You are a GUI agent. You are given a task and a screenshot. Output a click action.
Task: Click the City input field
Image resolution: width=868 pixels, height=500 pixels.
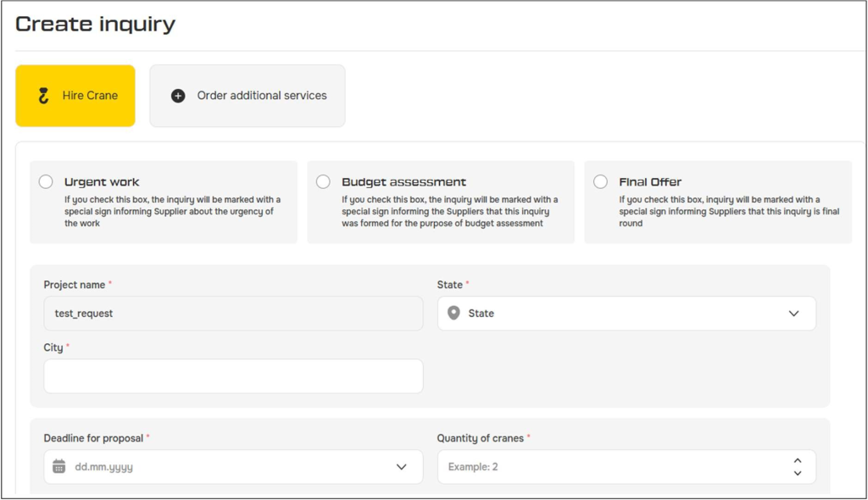pyautogui.click(x=234, y=376)
